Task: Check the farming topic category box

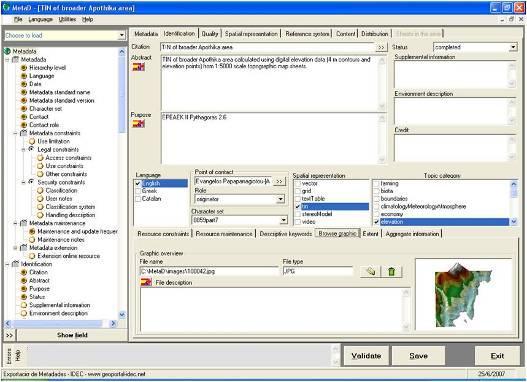Action: click(376, 183)
